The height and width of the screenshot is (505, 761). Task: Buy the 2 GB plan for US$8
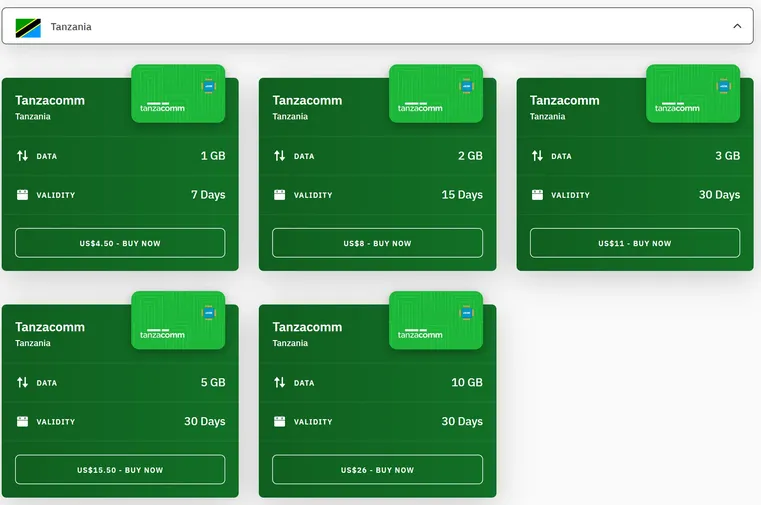pyautogui.click(x=377, y=243)
